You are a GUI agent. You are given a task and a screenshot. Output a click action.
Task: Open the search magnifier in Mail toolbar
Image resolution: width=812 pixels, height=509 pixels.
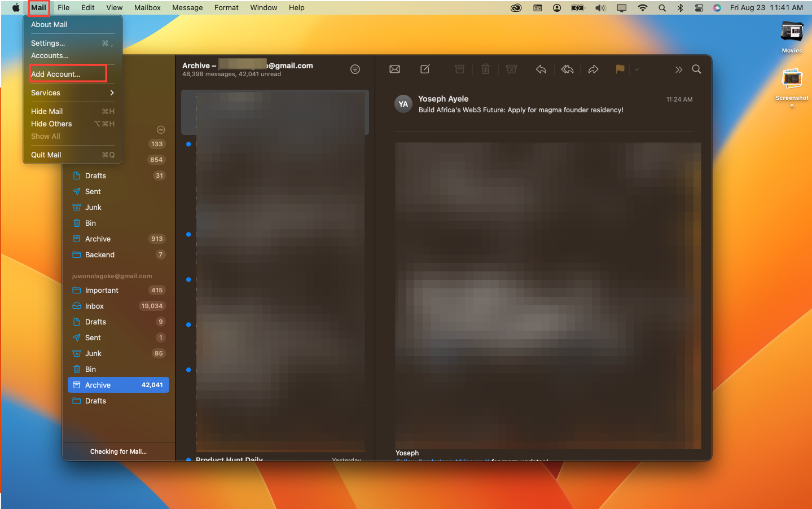point(696,69)
